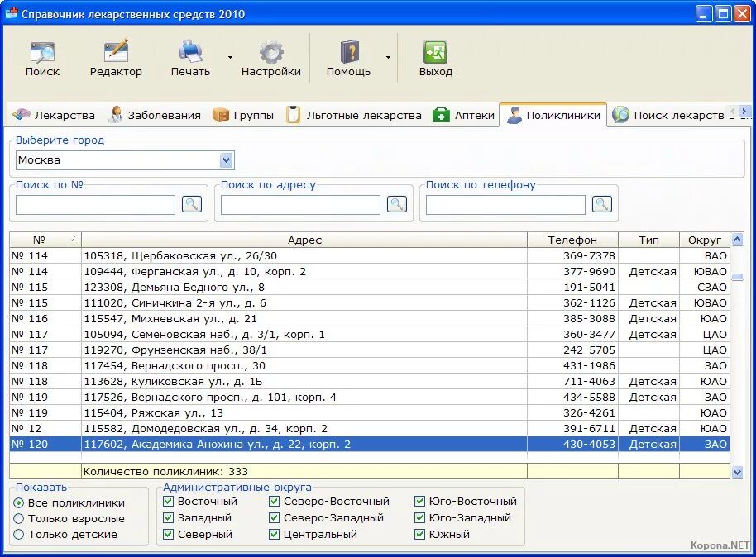
Task: Toggle the Юго-Западный checkbox
Action: [x=420, y=518]
